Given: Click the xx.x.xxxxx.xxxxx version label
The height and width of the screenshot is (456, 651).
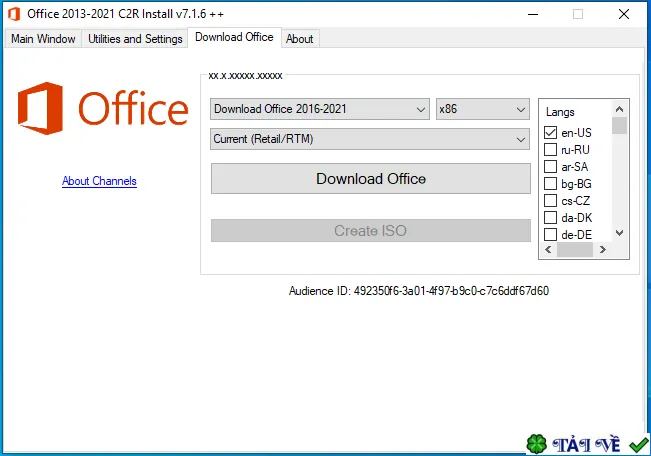Looking at the screenshot, I should coord(245,76).
